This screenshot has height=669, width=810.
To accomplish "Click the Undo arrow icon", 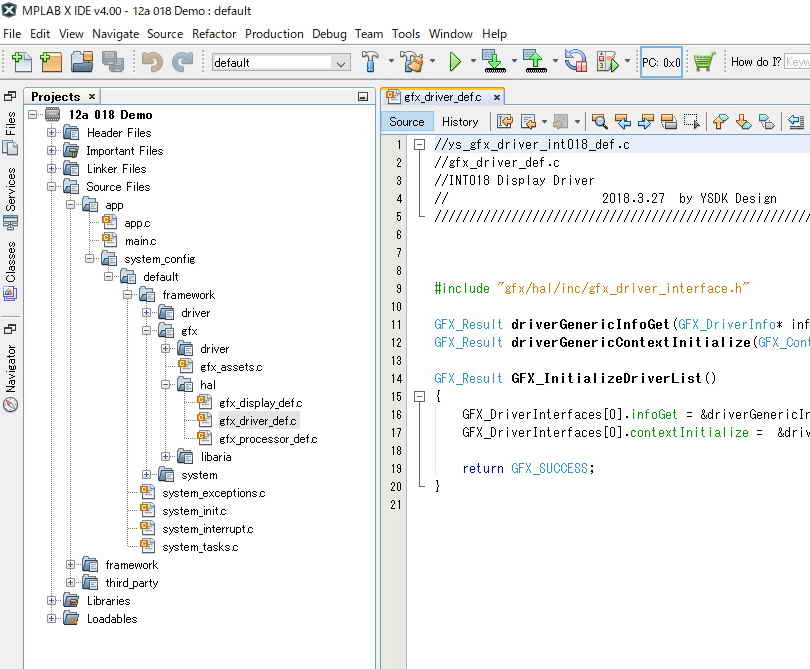I will (x=152, y=62).
